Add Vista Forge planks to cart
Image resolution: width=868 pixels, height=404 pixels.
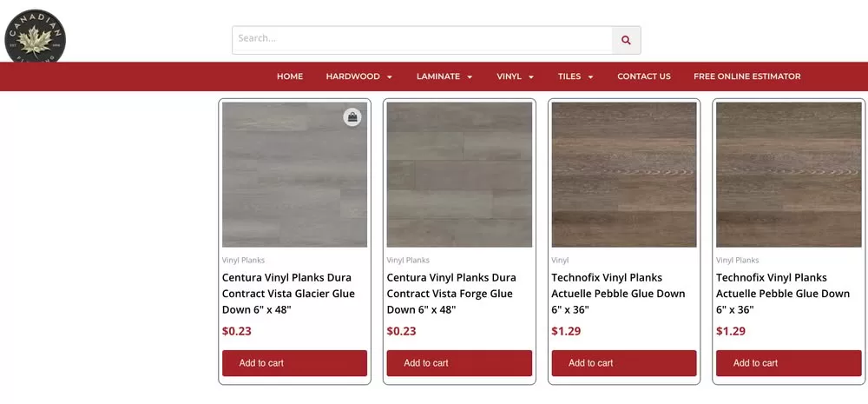pyautogui.click(x=459, y=363)
